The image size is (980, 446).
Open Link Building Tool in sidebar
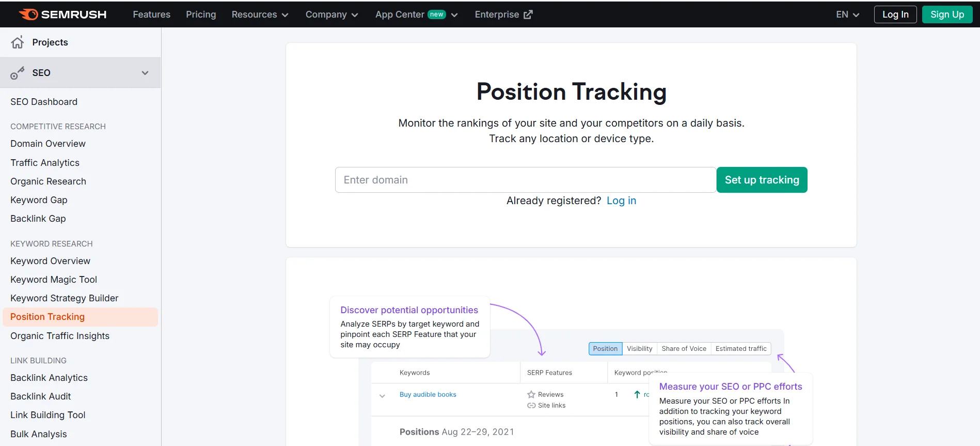tap(48, 415)
